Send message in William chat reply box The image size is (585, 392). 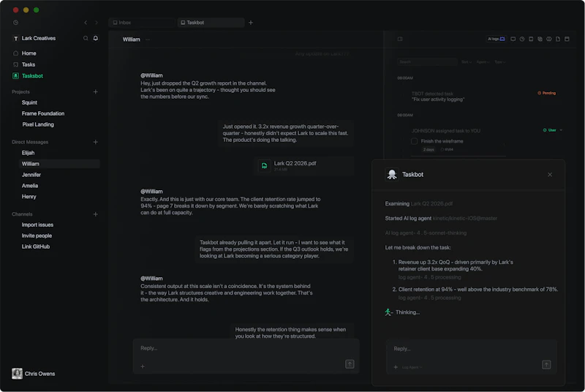[350, 364]
